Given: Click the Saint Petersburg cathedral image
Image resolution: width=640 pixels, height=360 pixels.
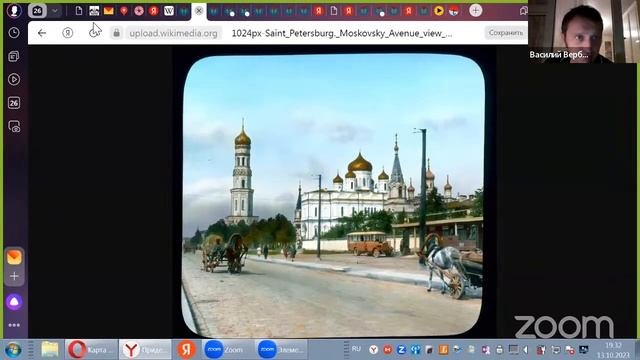Looking at the screenshot, I should coord(333,195).
